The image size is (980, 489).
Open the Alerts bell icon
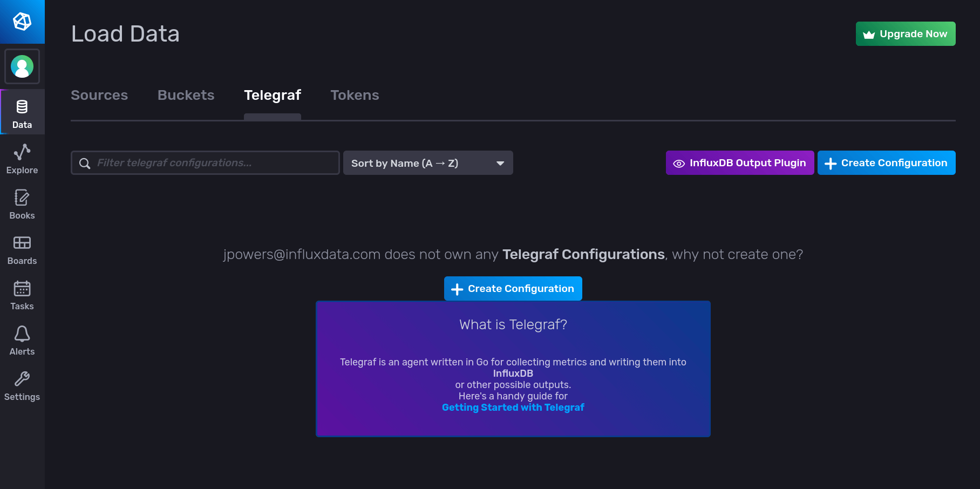click(x=22, y=335)
